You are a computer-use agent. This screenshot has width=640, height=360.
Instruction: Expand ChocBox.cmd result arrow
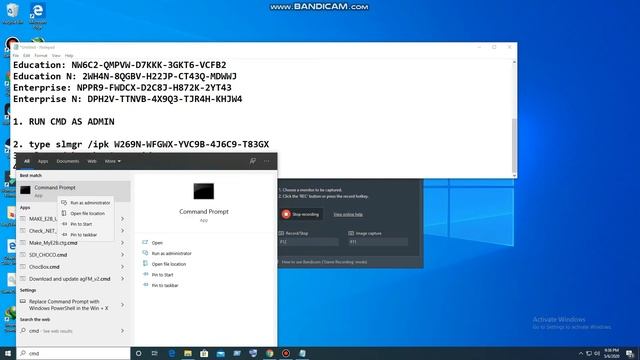[122, 267]
